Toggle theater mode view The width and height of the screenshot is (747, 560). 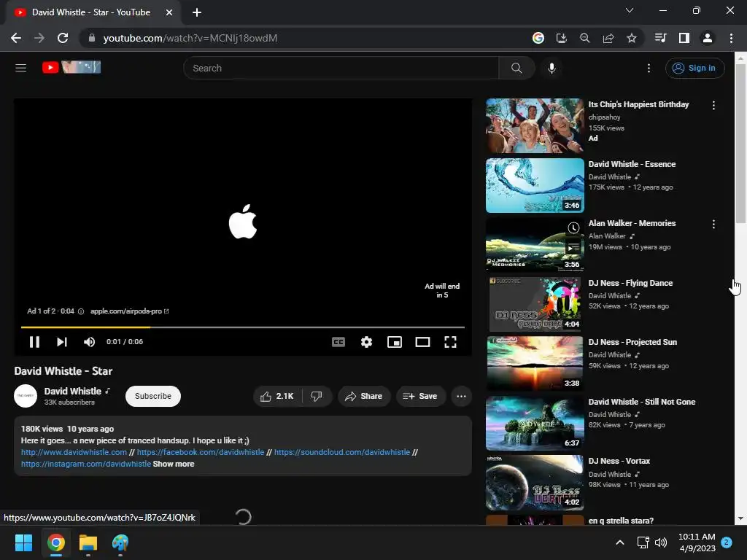422,342
